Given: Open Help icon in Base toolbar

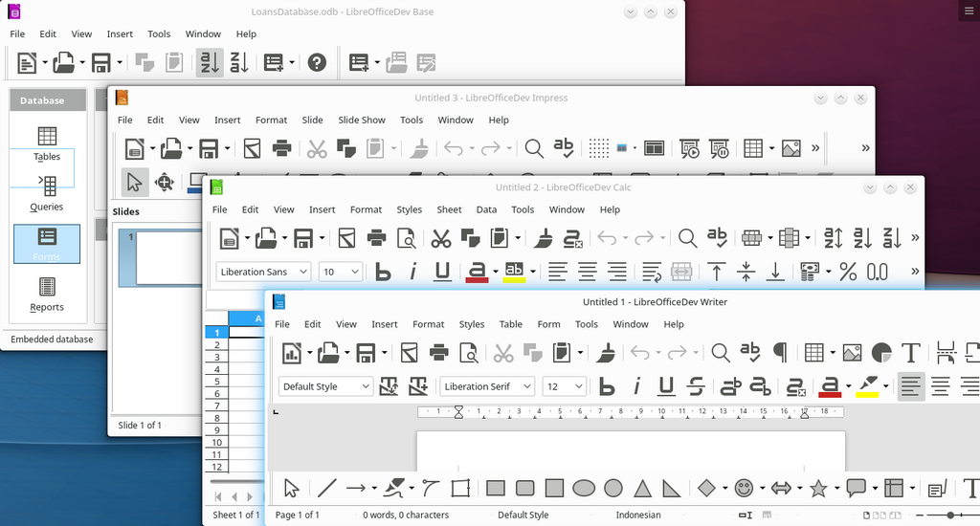Looking at the screenshot, I should pos(317,63).
